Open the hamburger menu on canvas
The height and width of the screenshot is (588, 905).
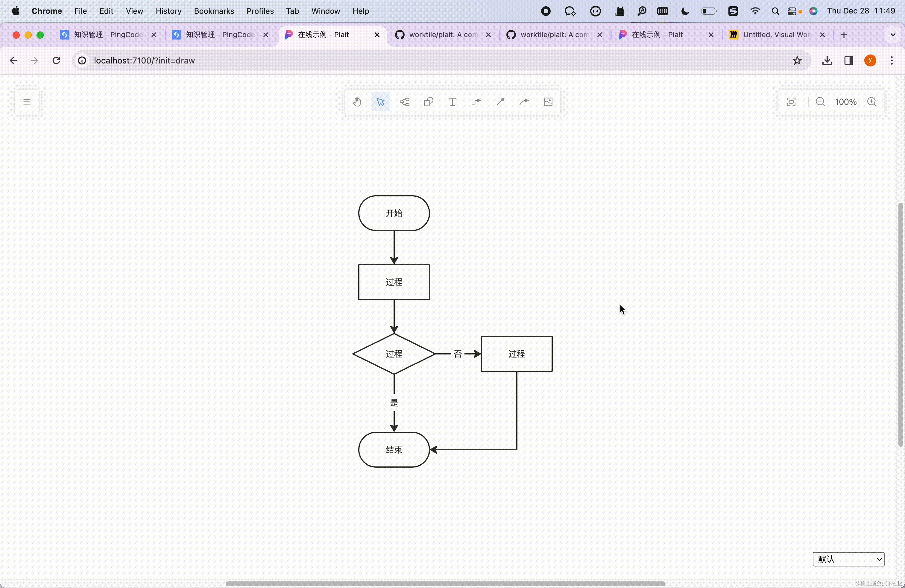27,102
